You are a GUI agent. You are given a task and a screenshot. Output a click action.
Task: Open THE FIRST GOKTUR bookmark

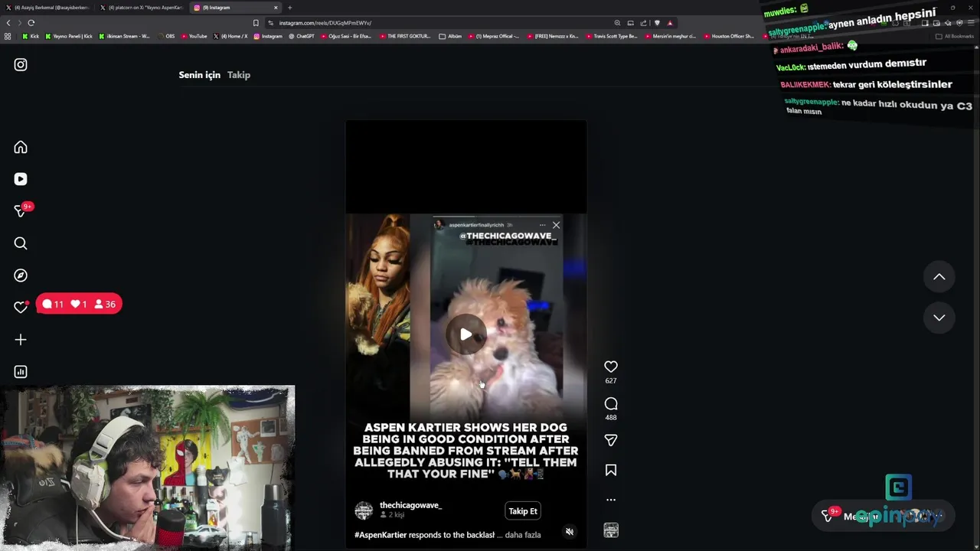point(405,36)
